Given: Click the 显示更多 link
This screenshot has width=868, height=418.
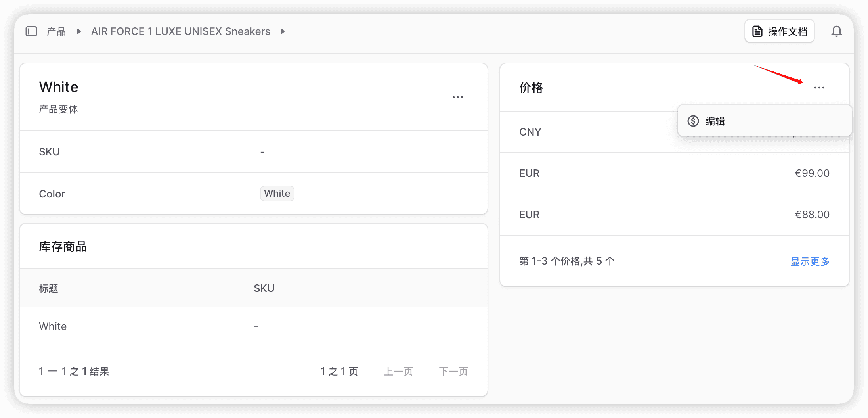Looking at the screenshot, I should click(x=810, y=261).
